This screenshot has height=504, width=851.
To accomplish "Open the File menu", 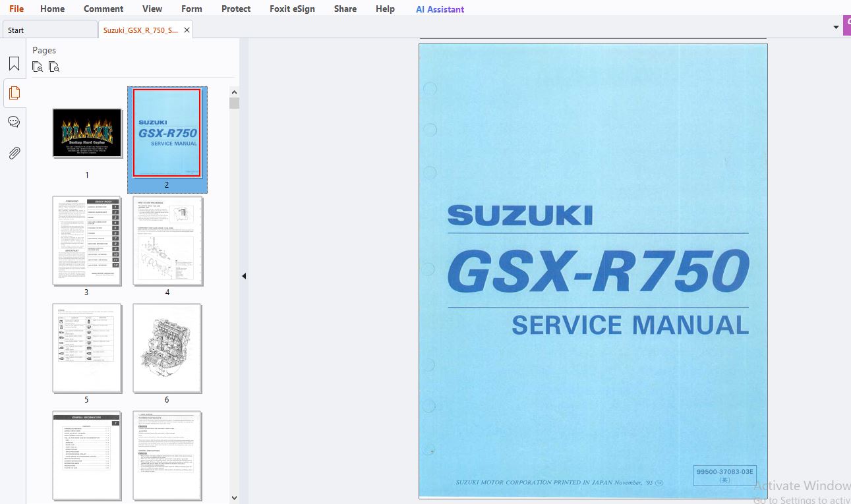I will click(16, 9).
